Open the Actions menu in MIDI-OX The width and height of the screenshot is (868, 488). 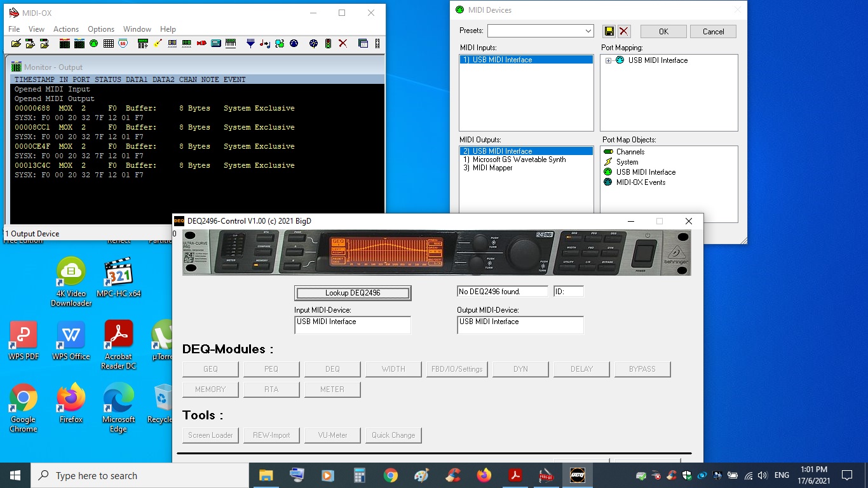click(x=66, y=29)
